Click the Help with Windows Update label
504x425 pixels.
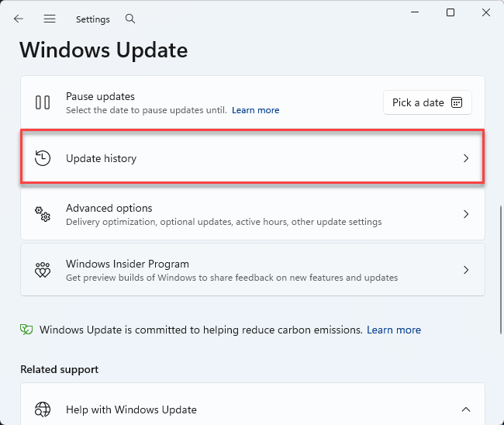(131, 410)
